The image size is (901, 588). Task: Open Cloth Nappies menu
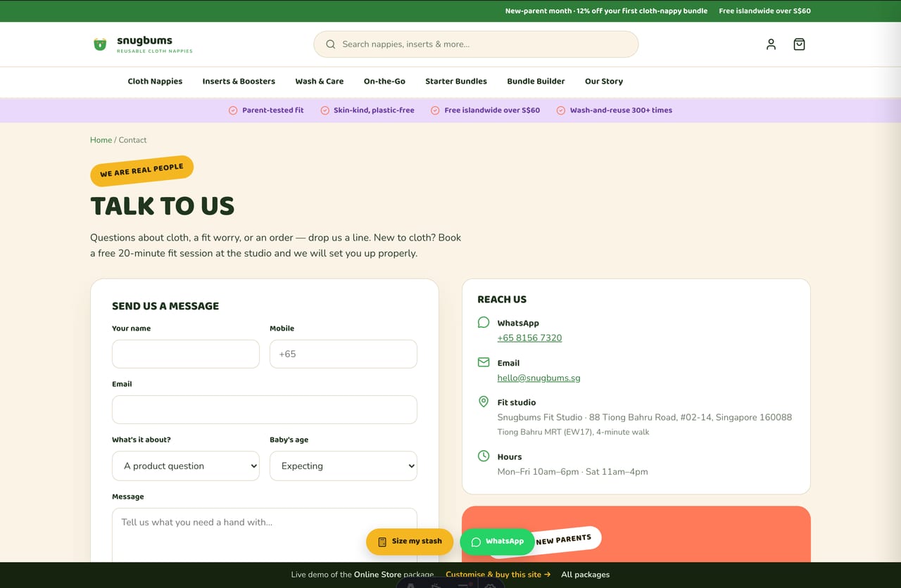pos(155,82)
